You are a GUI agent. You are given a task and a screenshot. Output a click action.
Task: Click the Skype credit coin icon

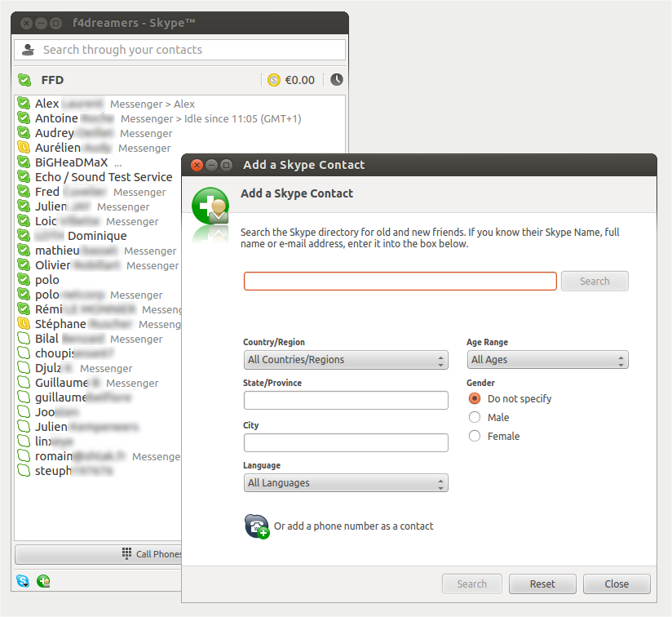click(x=274, y=80)
